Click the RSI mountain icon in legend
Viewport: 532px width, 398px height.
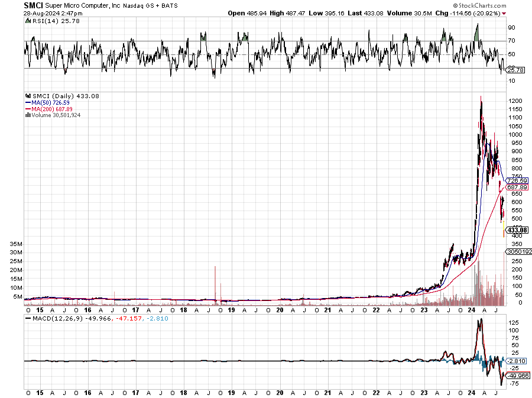click(28, 21)
